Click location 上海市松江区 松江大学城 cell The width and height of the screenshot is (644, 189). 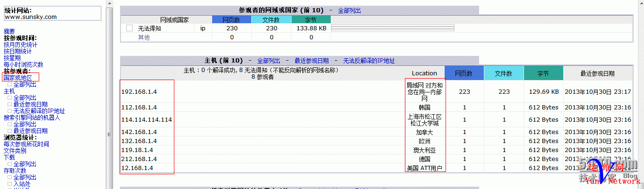[424, 120]
